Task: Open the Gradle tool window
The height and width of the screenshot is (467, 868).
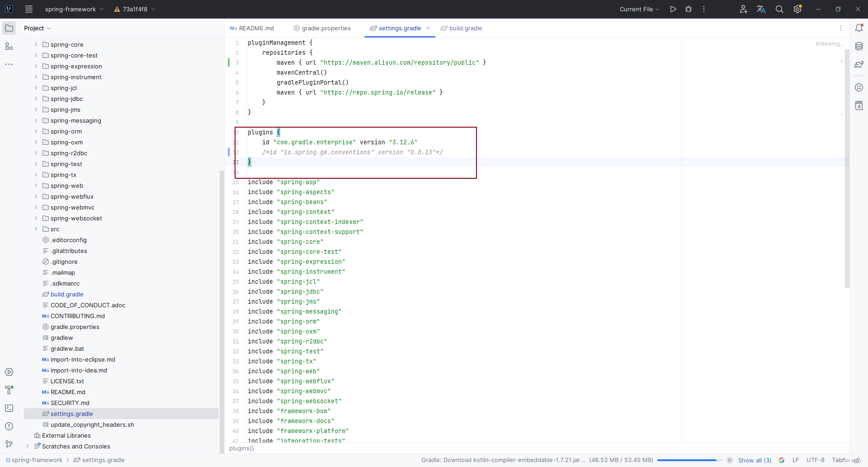Action: tap(859, 65)
